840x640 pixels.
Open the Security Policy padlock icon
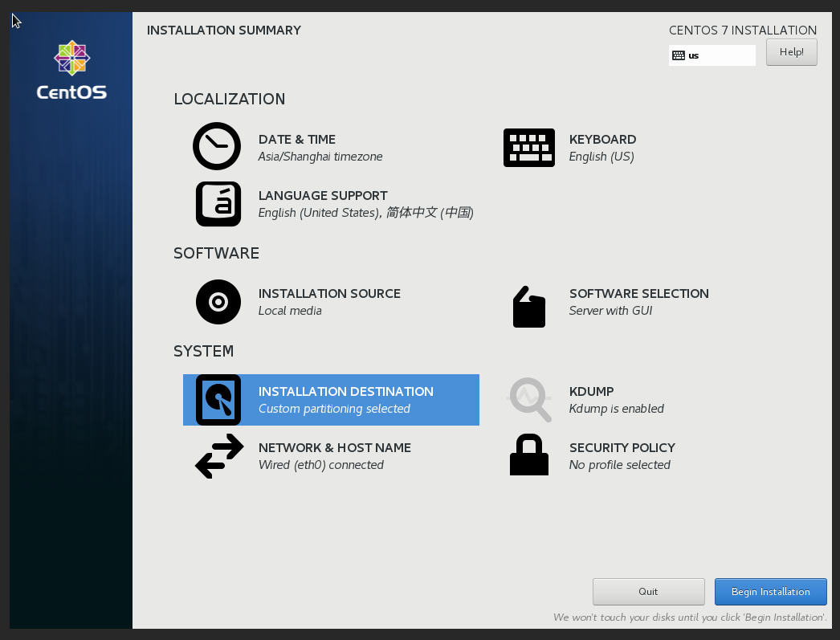coord(528,455)
